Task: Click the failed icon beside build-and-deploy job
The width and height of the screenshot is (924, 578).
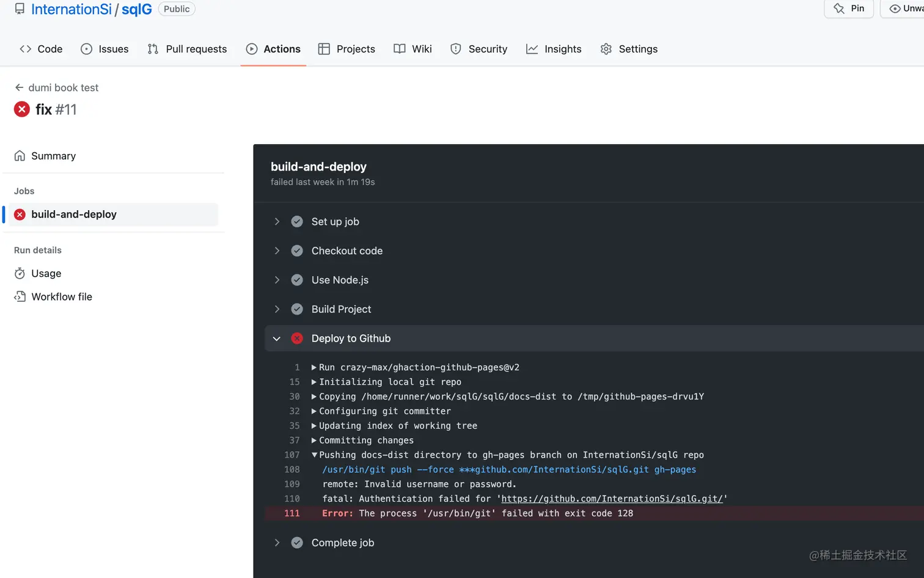Action: pyautogui.click(x=20, y=214)
